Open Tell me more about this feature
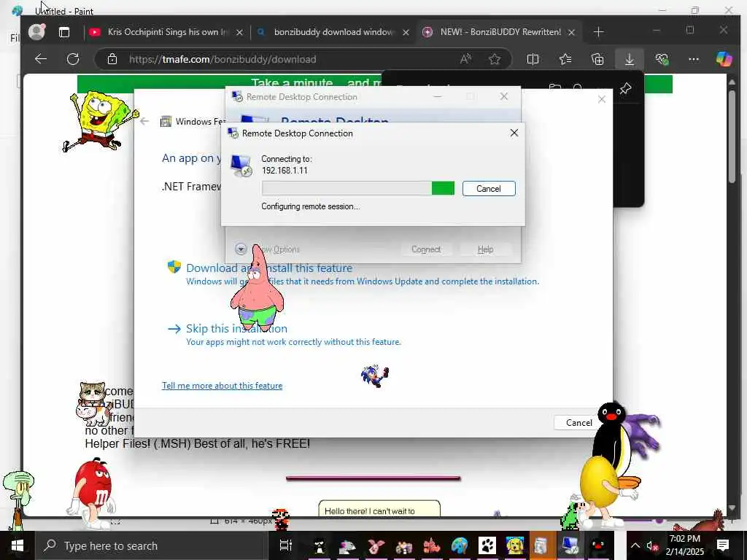 [x=222, y=386]
